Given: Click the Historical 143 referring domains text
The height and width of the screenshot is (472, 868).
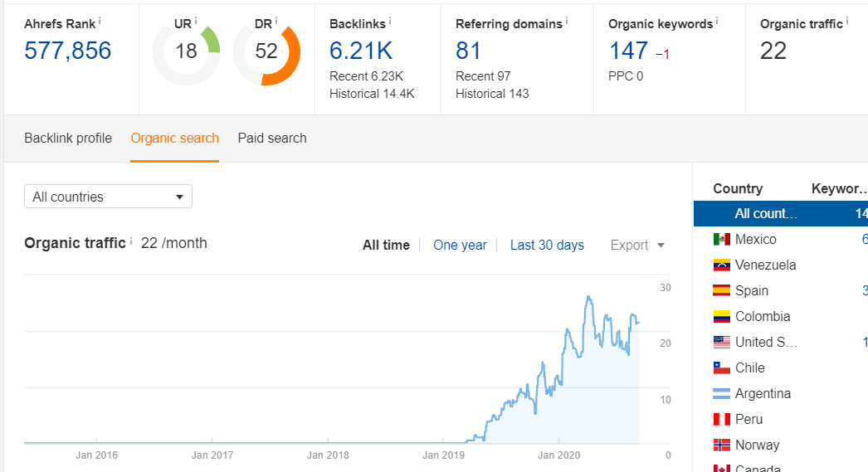Looking at the screenshot, I should (492, 94).
